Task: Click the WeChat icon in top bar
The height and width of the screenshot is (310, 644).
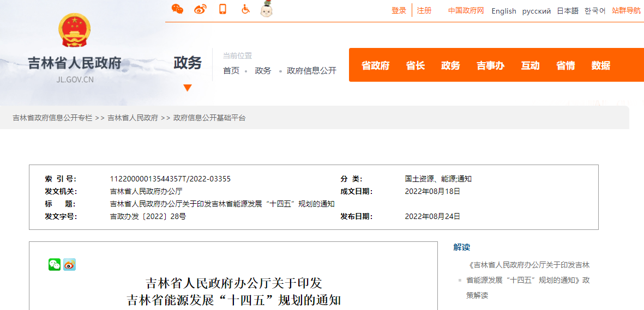Action: pyautogui.click(x=177, y=9)
